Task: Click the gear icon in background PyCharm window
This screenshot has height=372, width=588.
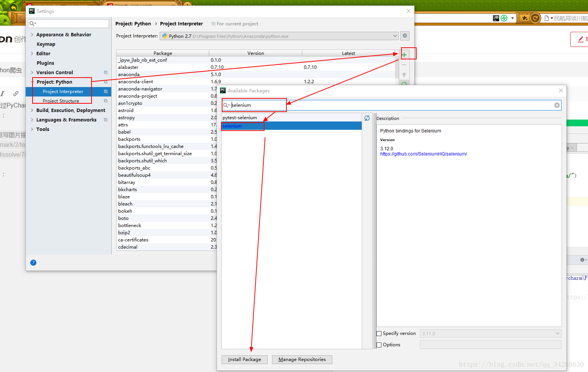Action: pyautogui.click(x=583, y=260)
